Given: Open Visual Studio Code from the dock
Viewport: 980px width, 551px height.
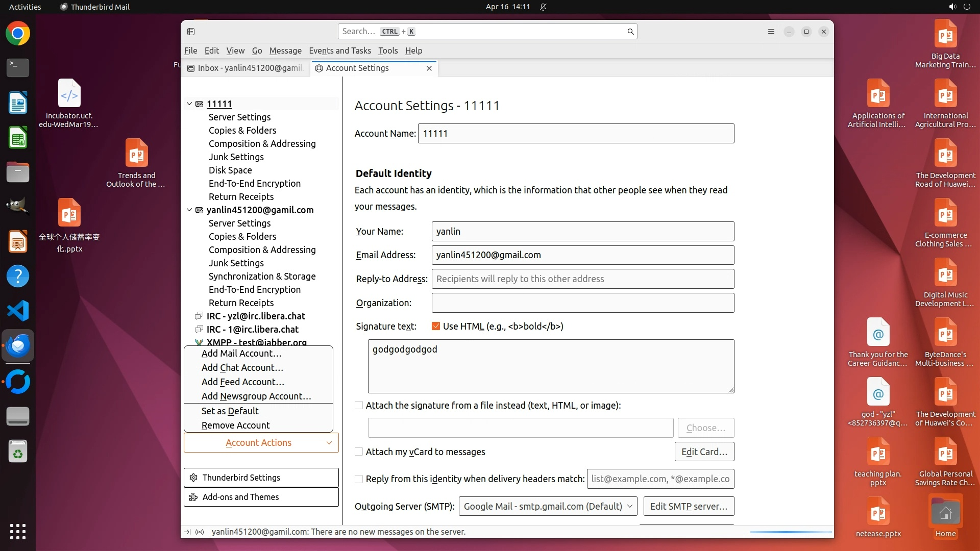Looking at the screenshot, I should (18, 311).
